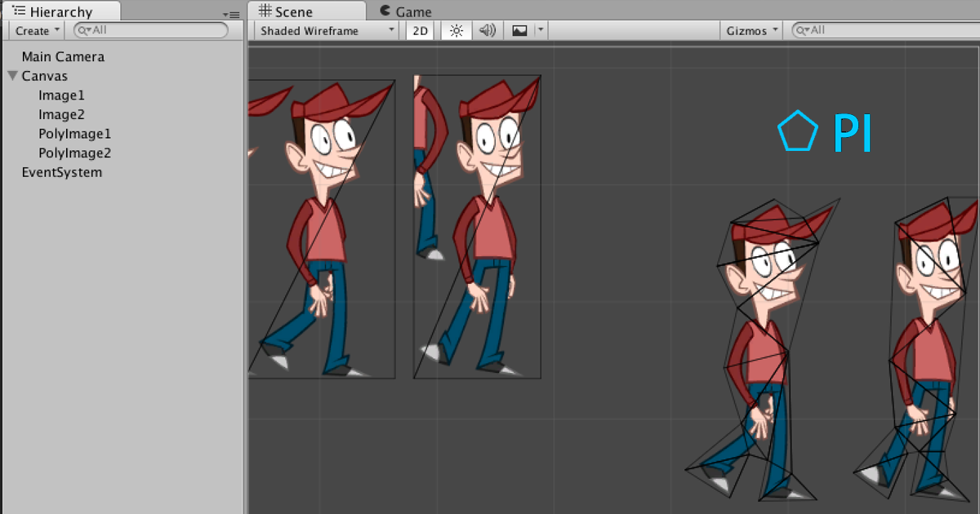The width and height of the screenshot is (980, 514).
Task: Click the Hierarchy tab list icon
Action: pos(18,11)
